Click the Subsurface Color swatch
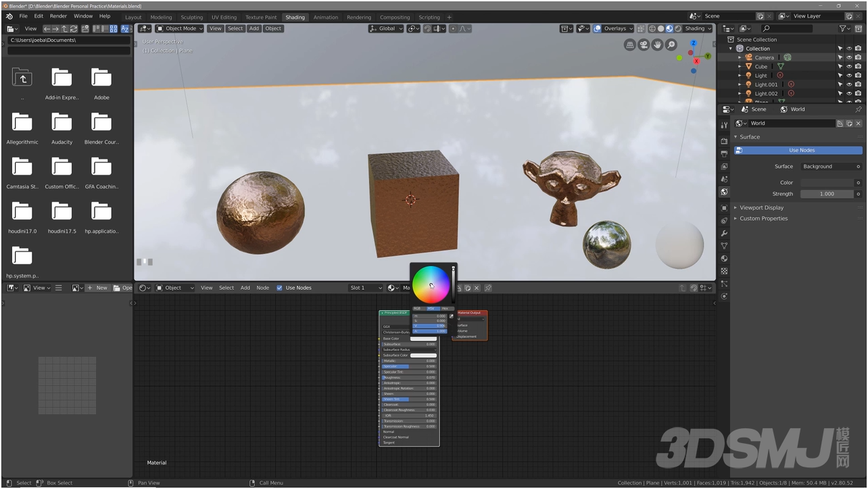Image resolution: width=868 pixels, height=489 pixels. coord(423,355)
